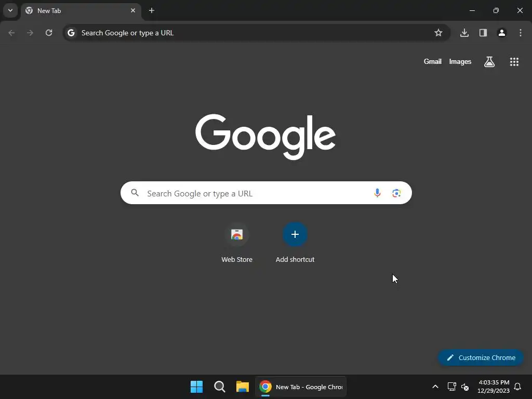Open Search Labs flask icon

[x=489, y=62]
